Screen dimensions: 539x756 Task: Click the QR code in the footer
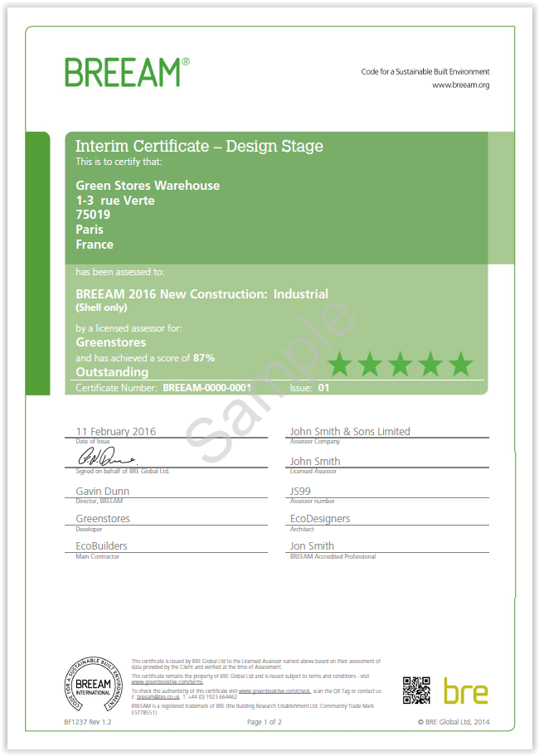416,690
